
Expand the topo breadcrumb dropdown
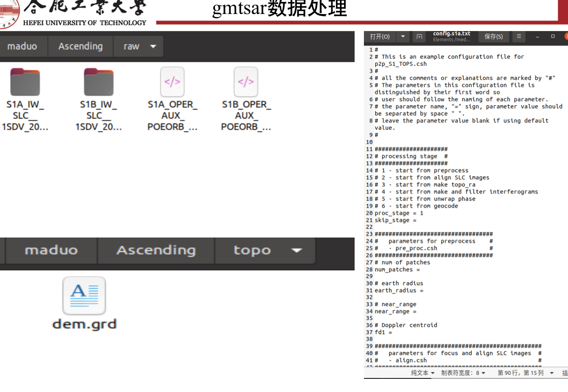tap(296, 250)
